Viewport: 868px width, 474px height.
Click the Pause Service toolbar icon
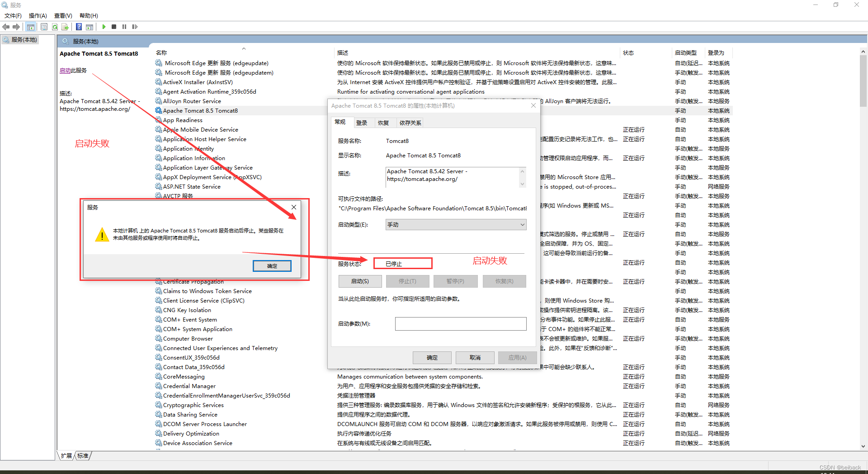pyautogui.click(x=124, y=27)
